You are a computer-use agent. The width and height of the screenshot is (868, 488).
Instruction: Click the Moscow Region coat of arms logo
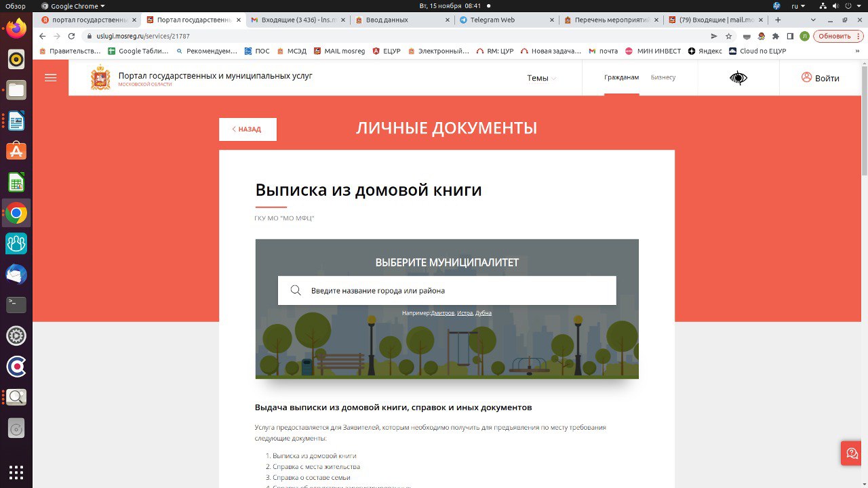[x=100, y=78]
